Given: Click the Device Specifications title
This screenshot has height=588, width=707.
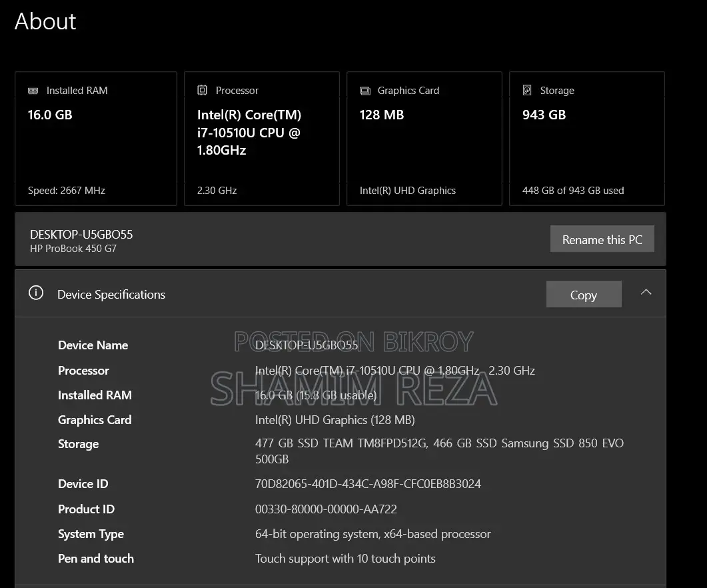Looking at the screenshot, I should (111, 295).
